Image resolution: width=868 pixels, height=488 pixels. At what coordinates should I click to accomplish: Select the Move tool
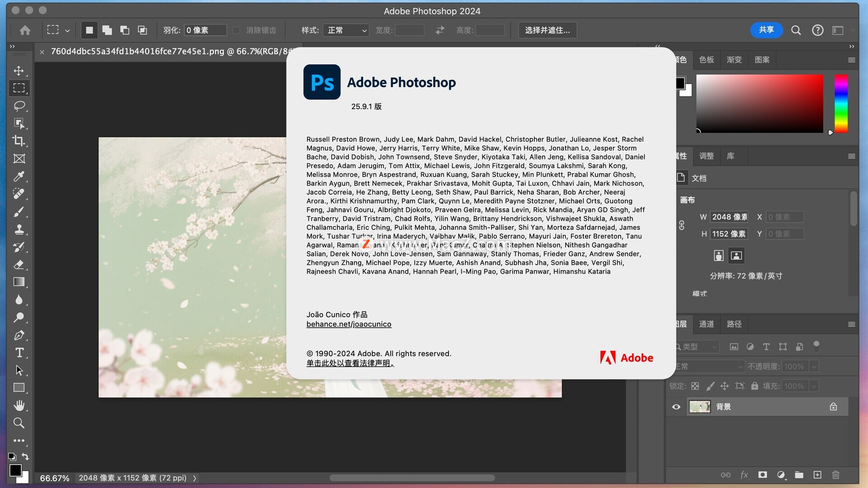(19, 71)
